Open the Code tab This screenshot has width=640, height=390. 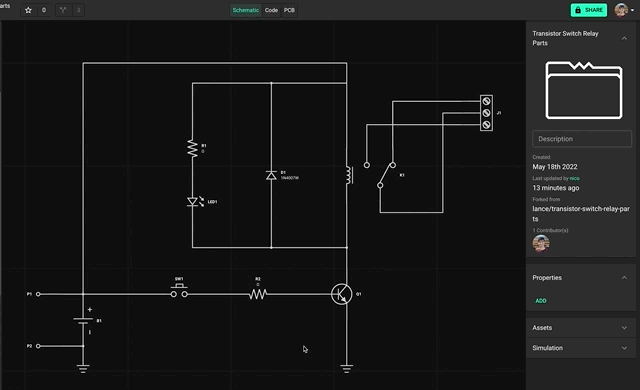tap(271, 10)
